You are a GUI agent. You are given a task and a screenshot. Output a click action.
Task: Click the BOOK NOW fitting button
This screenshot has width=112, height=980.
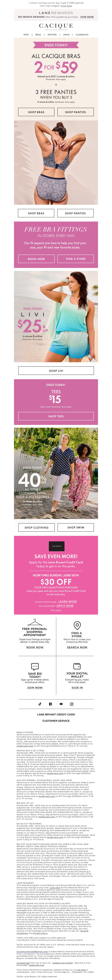[x=36, y=259]
